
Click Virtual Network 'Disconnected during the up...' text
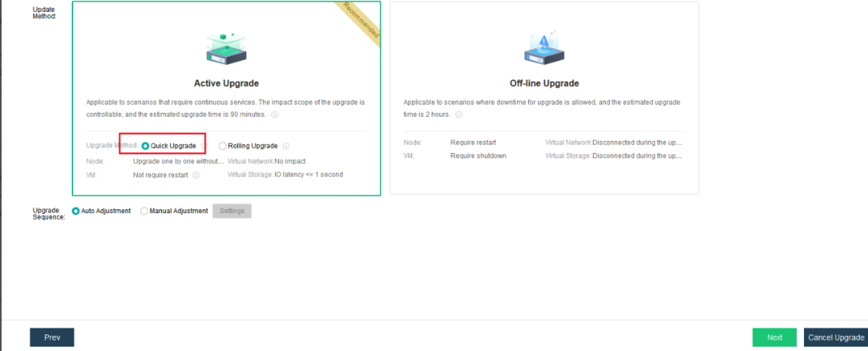(637, 142)
